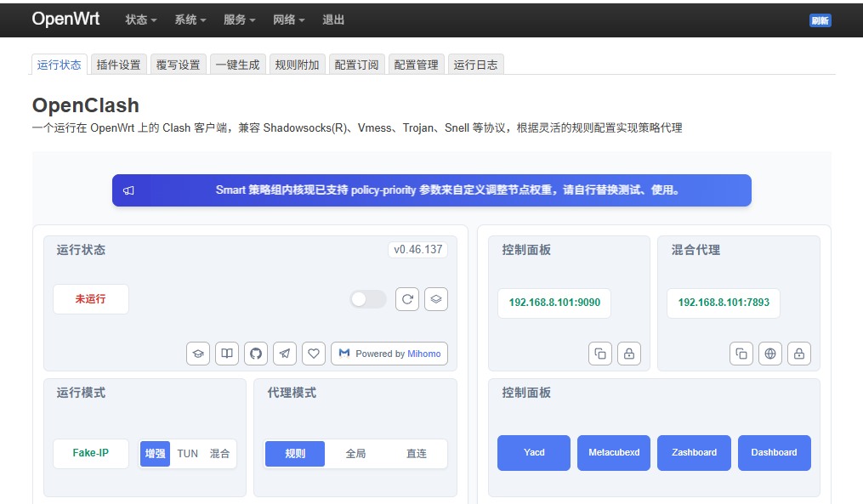Click the 未运行 status label

91,299
